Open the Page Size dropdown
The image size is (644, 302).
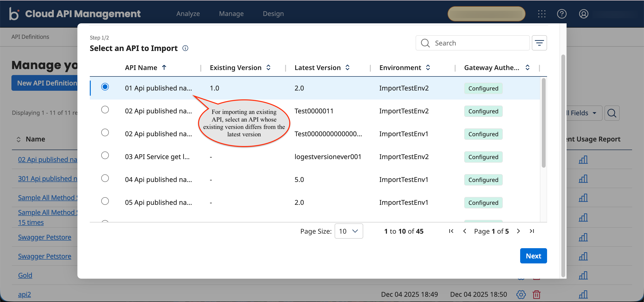pos(348,231)
